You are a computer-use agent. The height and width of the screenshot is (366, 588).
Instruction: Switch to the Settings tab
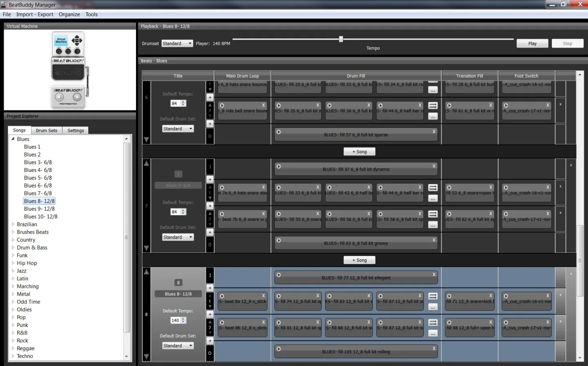tap(76, 131)
